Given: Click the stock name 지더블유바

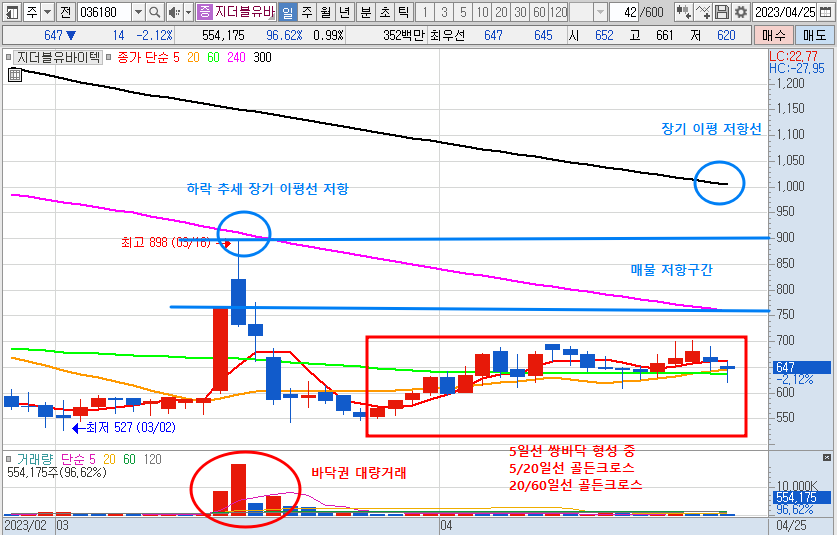Looking at the screenshot, I should point(244,12).
